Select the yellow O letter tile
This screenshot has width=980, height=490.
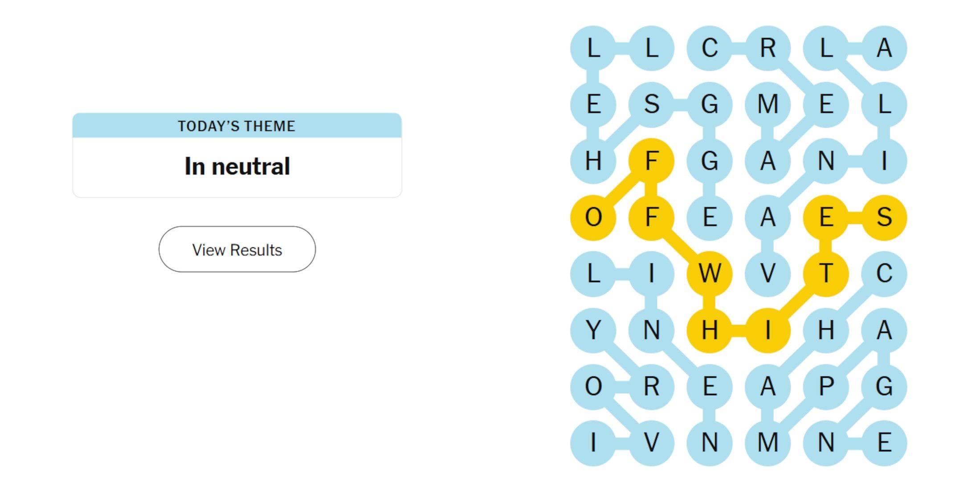coord(593,217)
